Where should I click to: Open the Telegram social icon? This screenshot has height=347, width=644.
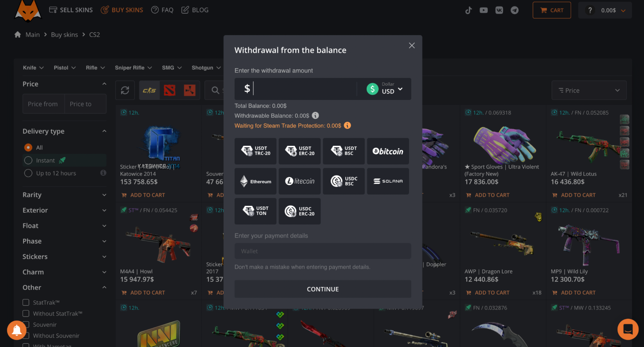tap(514, 10)
